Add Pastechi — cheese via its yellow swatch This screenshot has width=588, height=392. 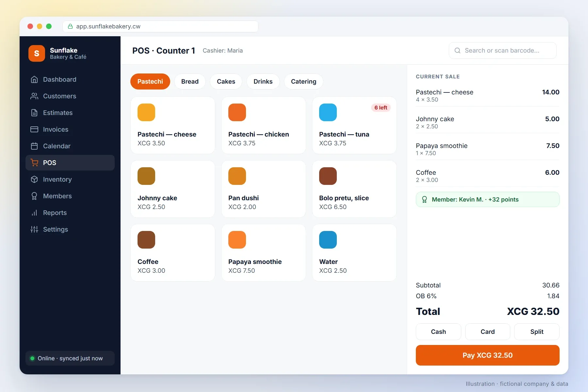click(x=146, y=112)
